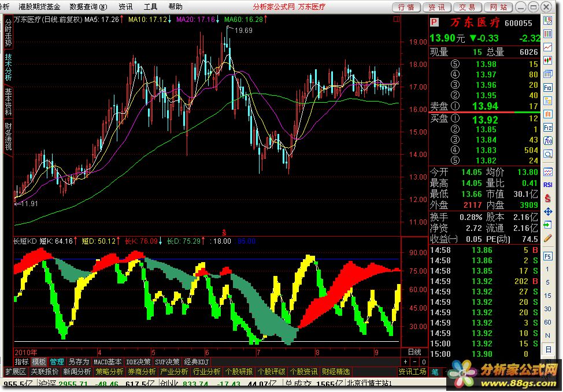Open the 扩展区 tab
Viewport: 563px width, 392px height.
[x=16, y=372]
